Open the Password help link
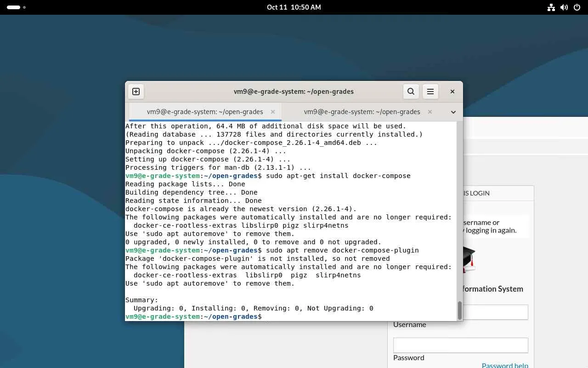Image resolution: width=588 pixels, height=368 pixels. (505, 365)
